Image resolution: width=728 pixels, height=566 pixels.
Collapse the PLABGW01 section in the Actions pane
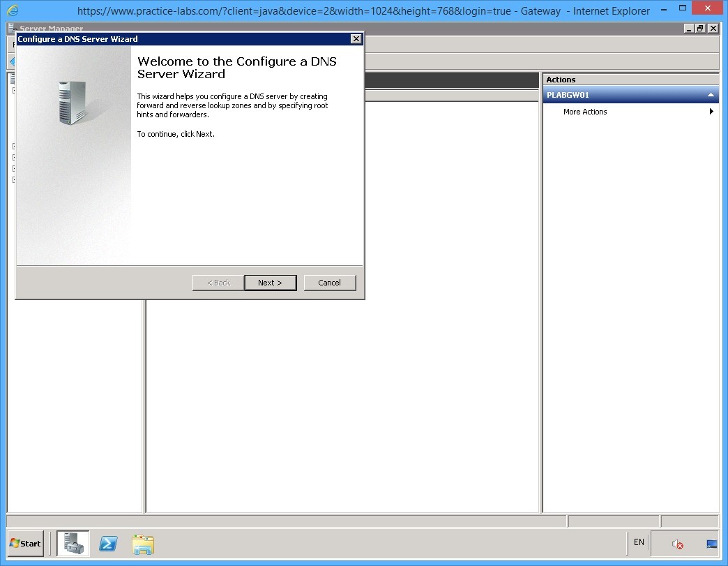(x=711, y=94)
